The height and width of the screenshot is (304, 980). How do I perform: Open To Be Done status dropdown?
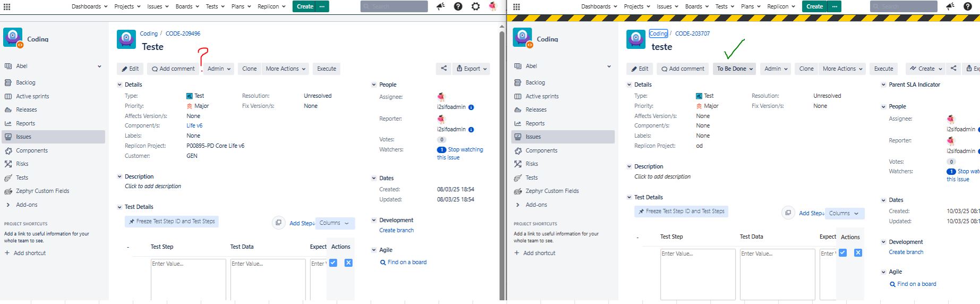point(735,69)
